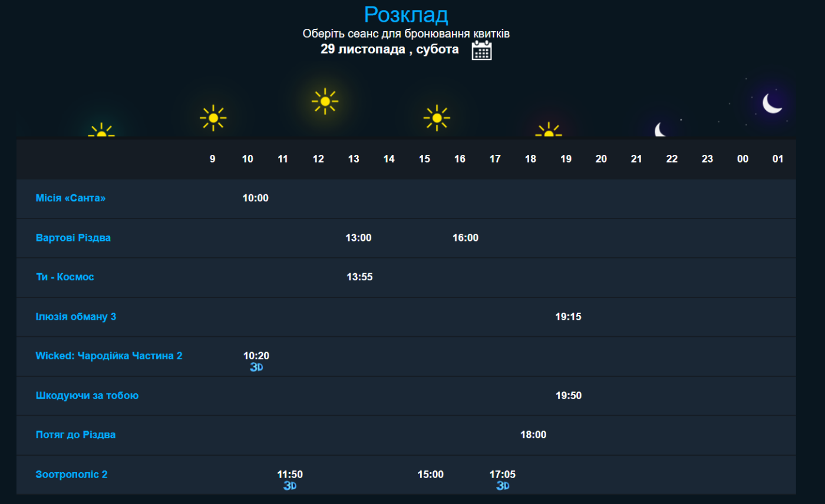
Task: Open the «Потяг до Різдва» movie link
Action: coord(75,435)
